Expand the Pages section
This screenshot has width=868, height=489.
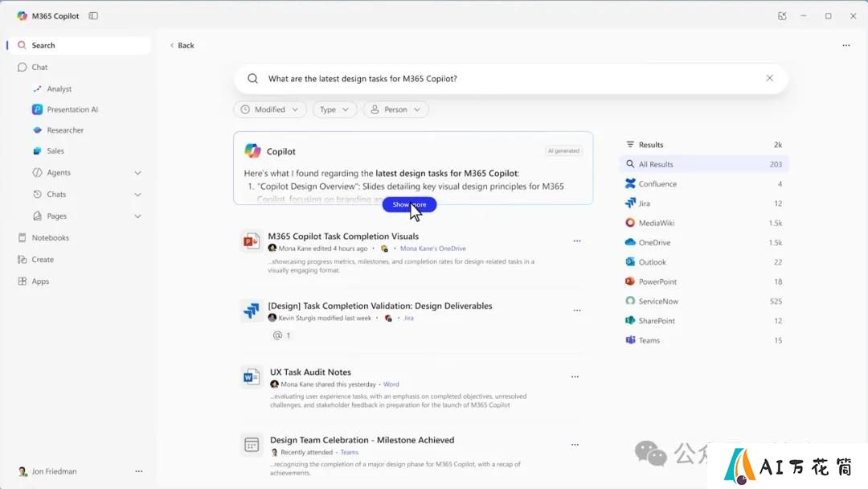coord(138,216)
